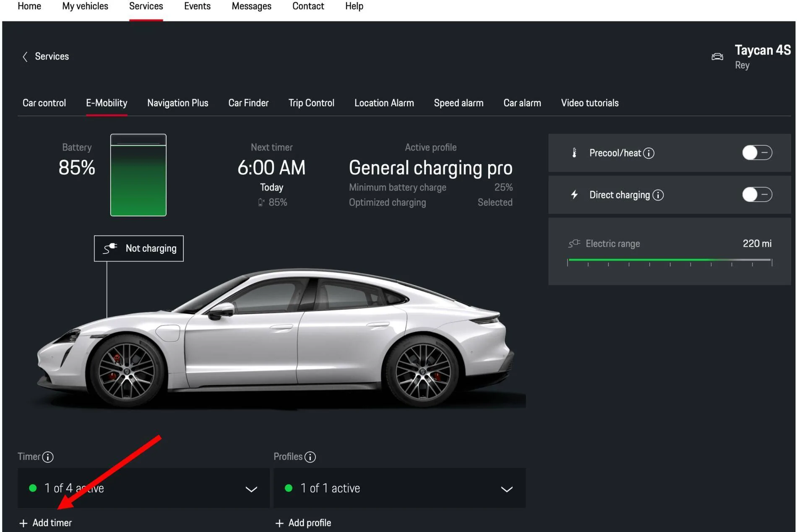Click the lightning bolt Direct charging icon
This screenshot has width=797, height=532.
[x=574, y=195]
